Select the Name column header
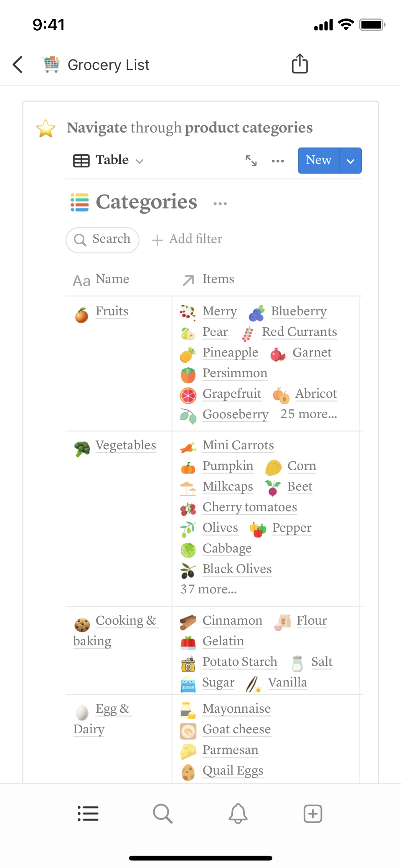Screen dimensions: 401x868 click(112, 279)
